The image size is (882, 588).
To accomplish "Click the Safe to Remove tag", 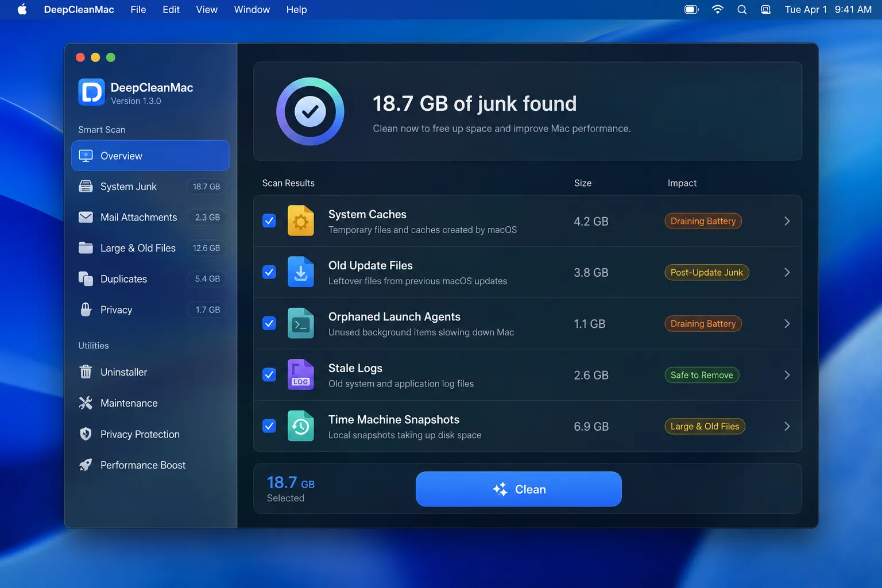I will click(702, 375).
